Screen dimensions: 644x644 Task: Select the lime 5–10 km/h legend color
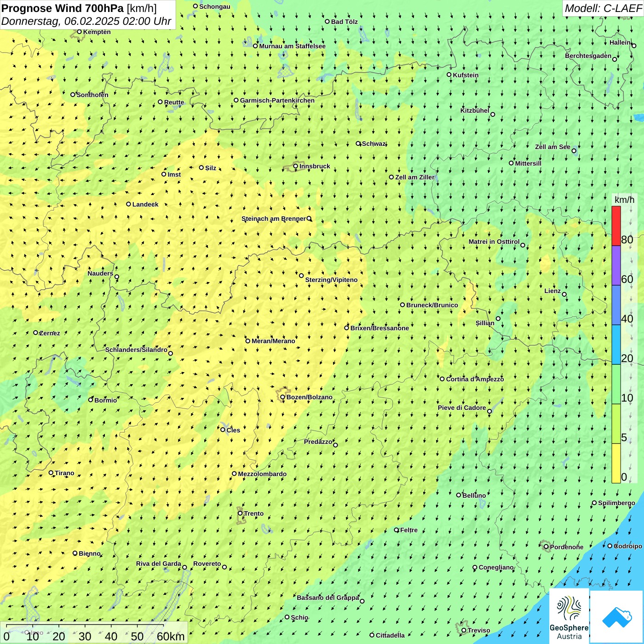[x=616, y=424]
